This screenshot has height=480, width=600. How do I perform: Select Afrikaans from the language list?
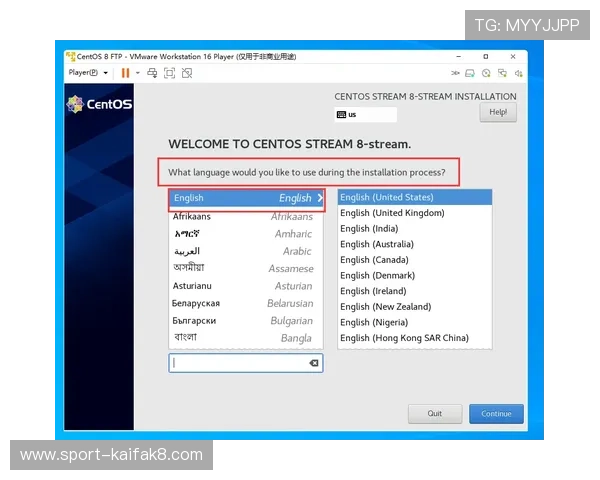pos(245,216)
